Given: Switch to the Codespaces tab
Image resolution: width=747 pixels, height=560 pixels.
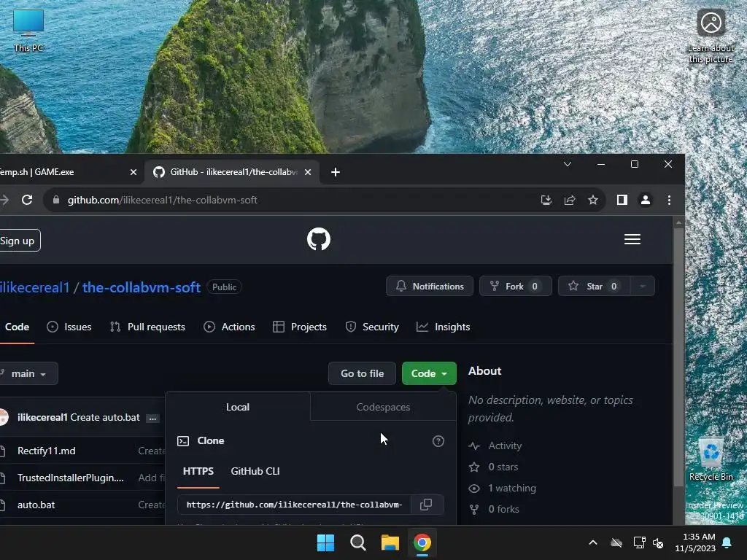Looking at the screenshot, I should point(383,407).
